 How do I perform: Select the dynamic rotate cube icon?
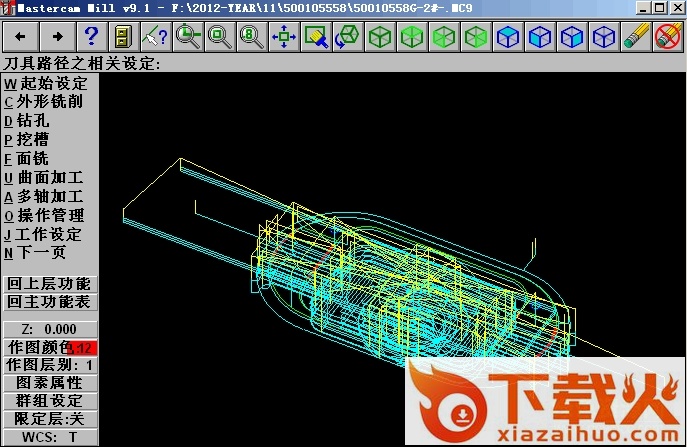coord(347,36)
